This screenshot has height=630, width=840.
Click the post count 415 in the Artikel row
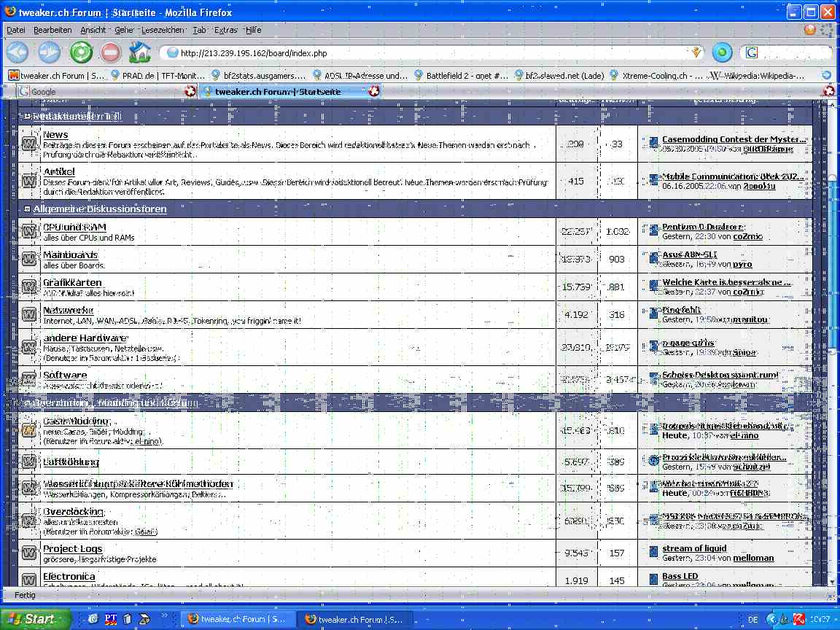pos(576,181)
